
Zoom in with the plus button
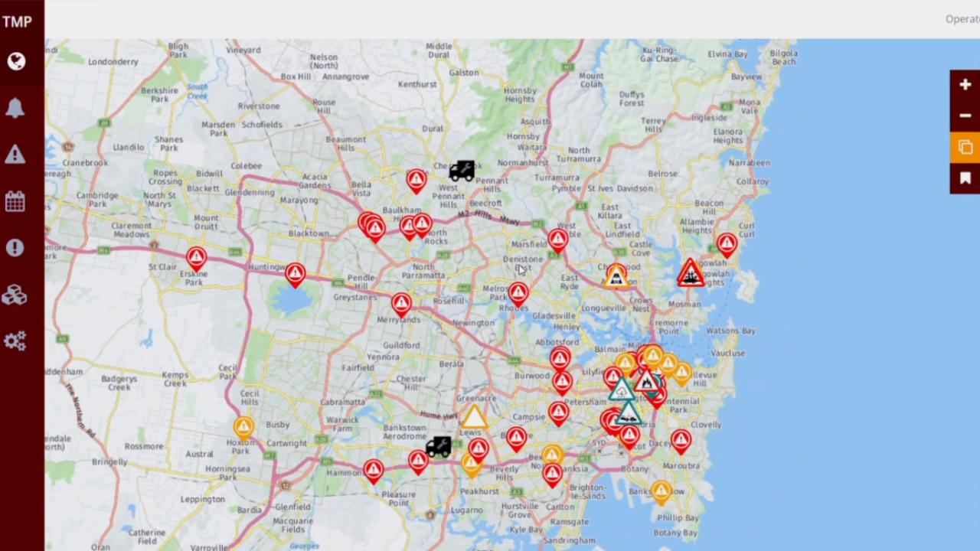(965, 85)
